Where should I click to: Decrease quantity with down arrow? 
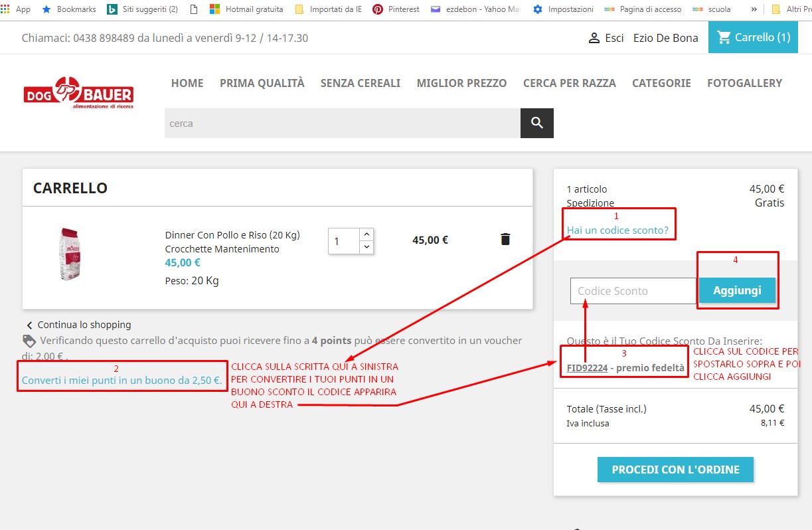coord(366,247)
